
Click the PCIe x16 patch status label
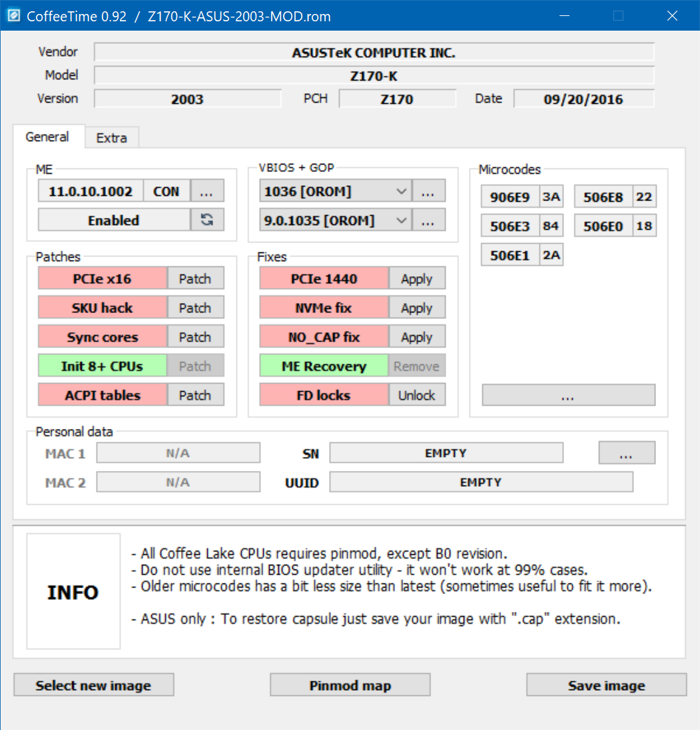point(103,278)
